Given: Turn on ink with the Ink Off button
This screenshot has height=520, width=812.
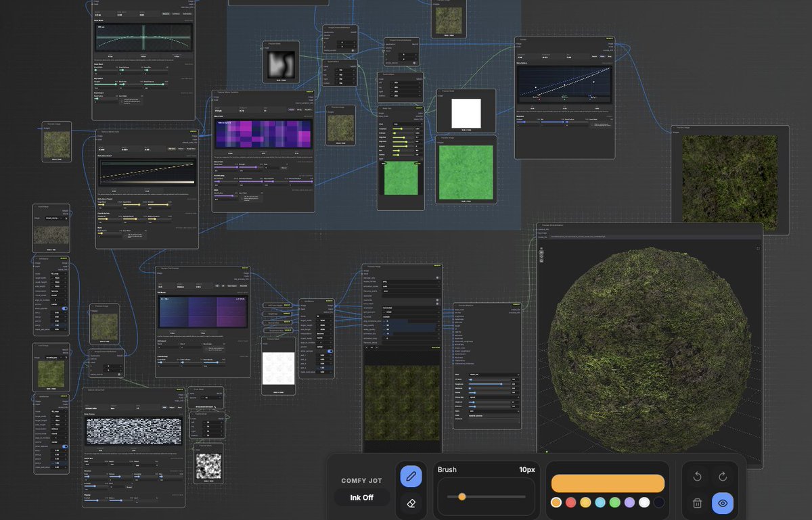Looking at the screenshot, I should pyautogui.click(x=362, y=498).
